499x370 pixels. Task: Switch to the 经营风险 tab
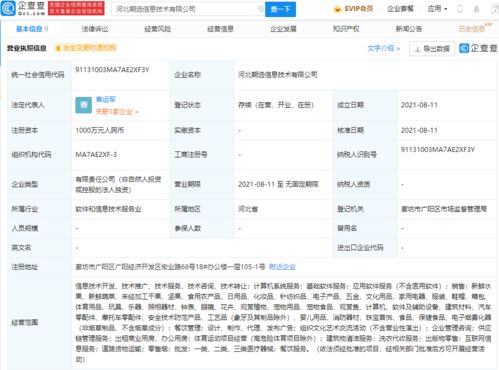point(158,29)
